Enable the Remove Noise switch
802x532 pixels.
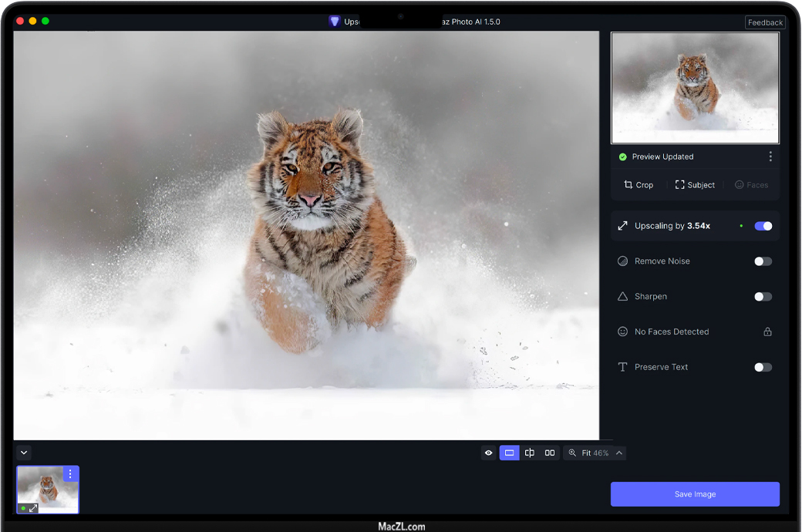click(763, 261)
